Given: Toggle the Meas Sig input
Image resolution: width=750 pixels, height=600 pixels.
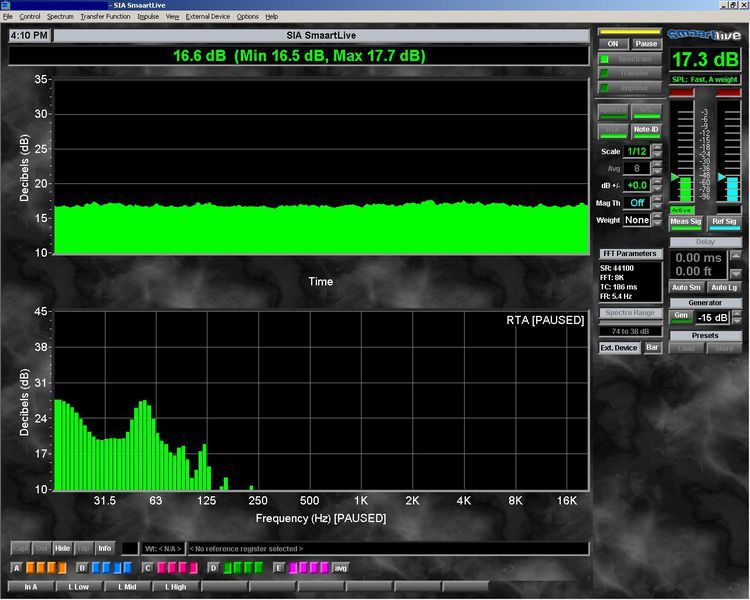Looking at the screenshot, I should (685, 222).
